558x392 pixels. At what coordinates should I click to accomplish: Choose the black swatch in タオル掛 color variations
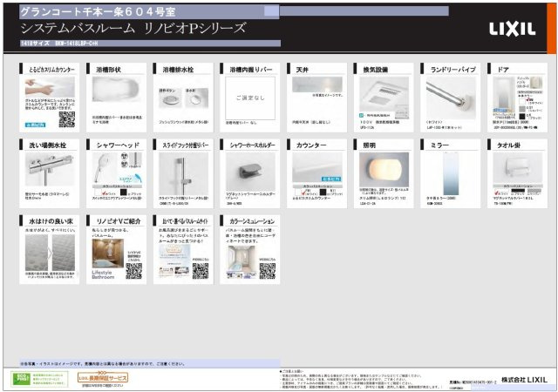(x=518, y=191)
